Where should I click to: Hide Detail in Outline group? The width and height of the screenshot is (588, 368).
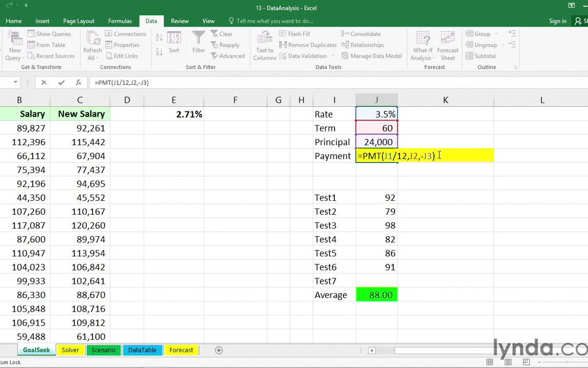click(512, 44)
